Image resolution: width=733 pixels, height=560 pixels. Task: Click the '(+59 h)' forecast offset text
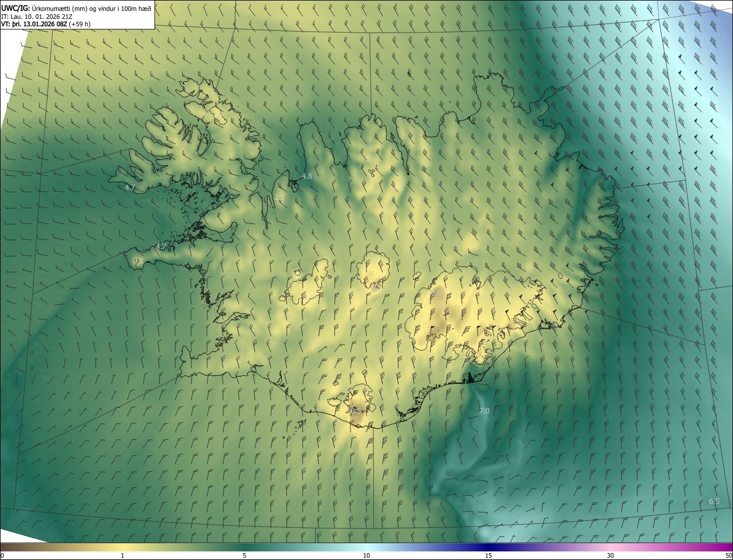[80, 24]
